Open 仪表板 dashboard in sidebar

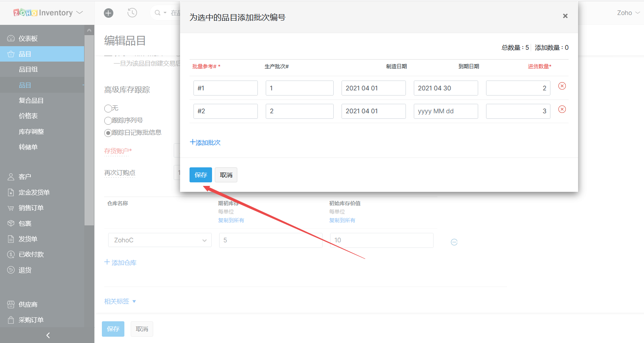28,39
